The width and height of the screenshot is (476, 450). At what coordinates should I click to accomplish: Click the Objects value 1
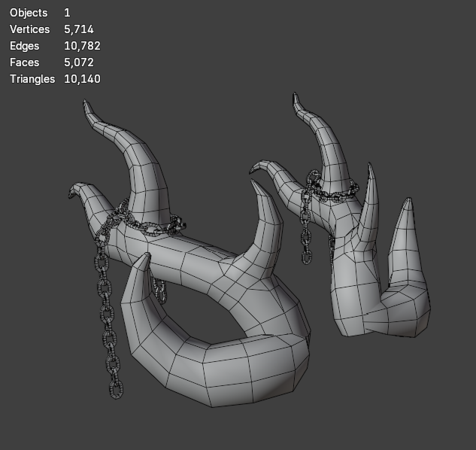pyautogui.click(x=67, y=13)
